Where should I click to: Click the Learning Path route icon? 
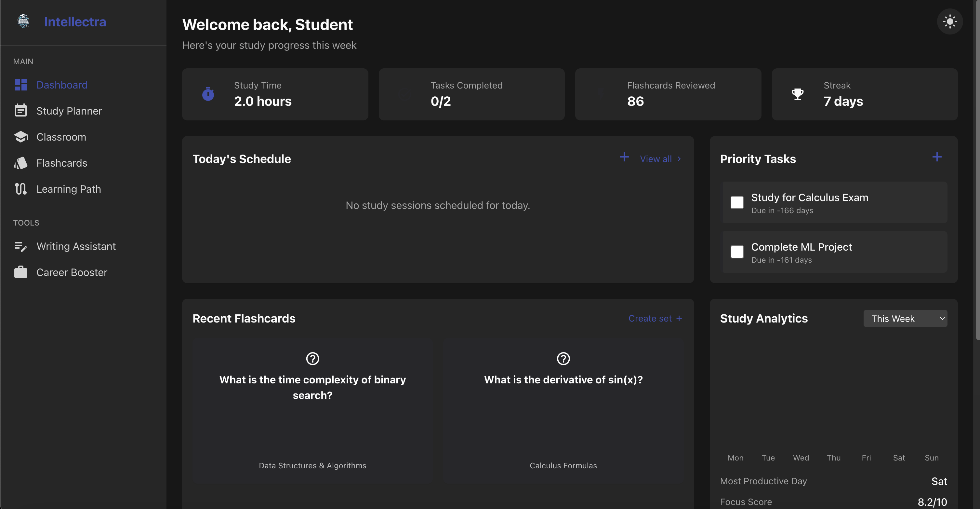pos(20,189)
